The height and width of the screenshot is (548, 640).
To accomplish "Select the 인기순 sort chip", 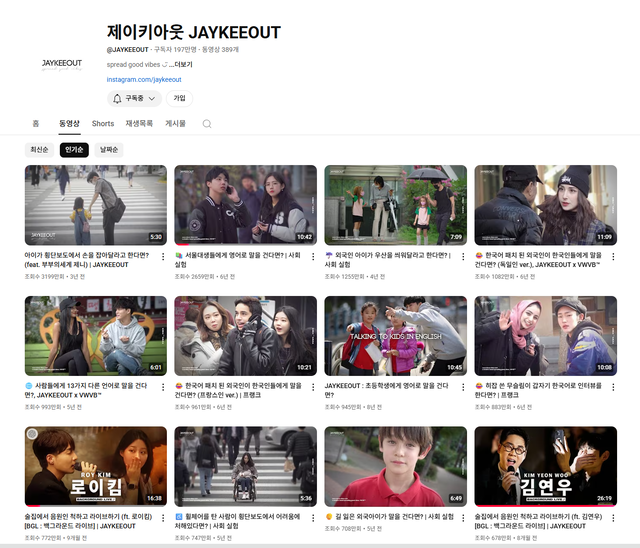I will (74, 150).
